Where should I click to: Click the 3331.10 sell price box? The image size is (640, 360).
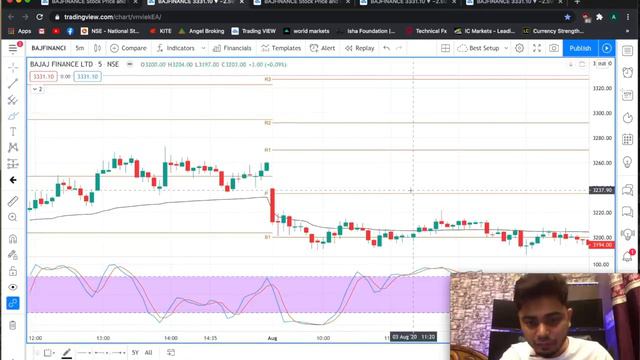pos(43,76)
